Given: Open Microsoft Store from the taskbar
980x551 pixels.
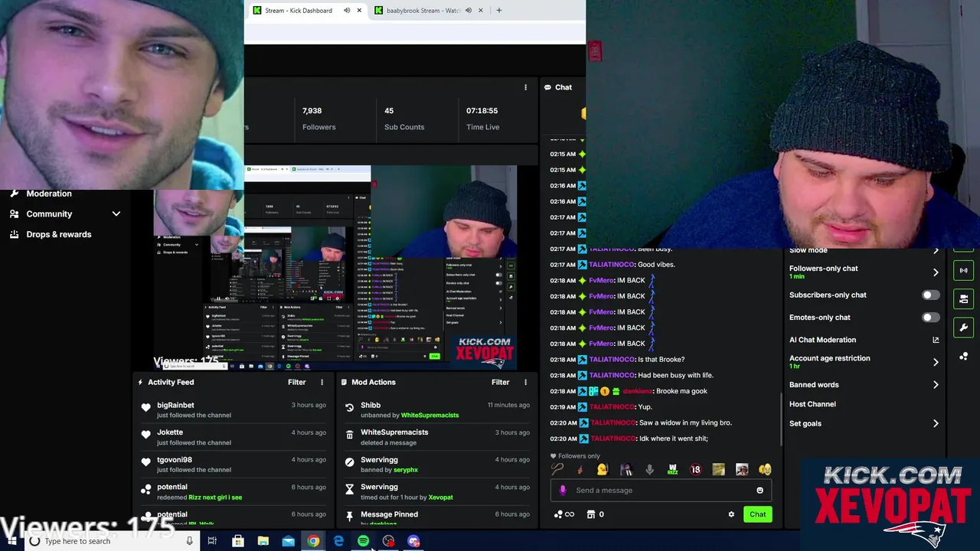Looking at the screenshot, I should (238, 541).
